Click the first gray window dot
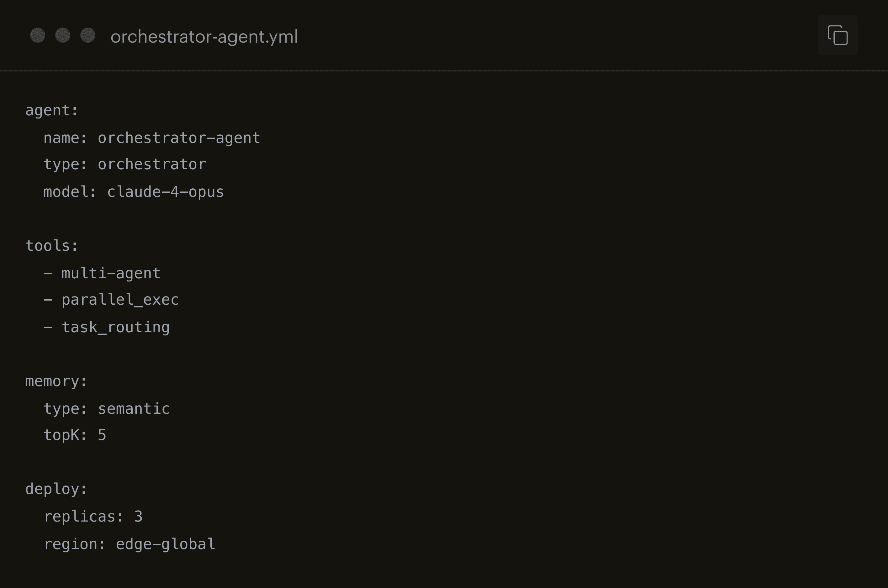 click(38, 35)
